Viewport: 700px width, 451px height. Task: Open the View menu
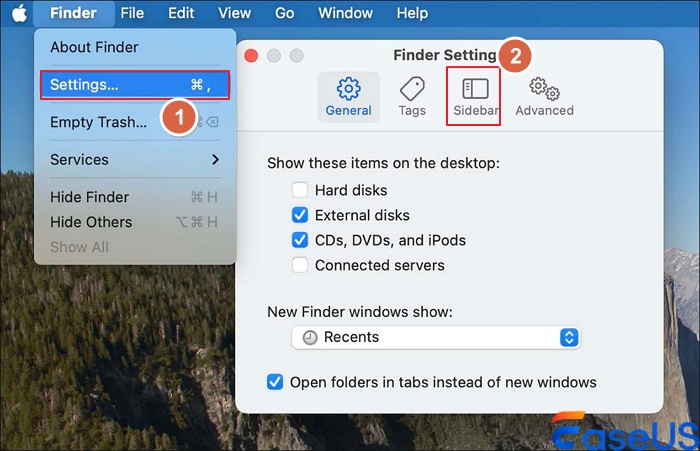(234, 13)
